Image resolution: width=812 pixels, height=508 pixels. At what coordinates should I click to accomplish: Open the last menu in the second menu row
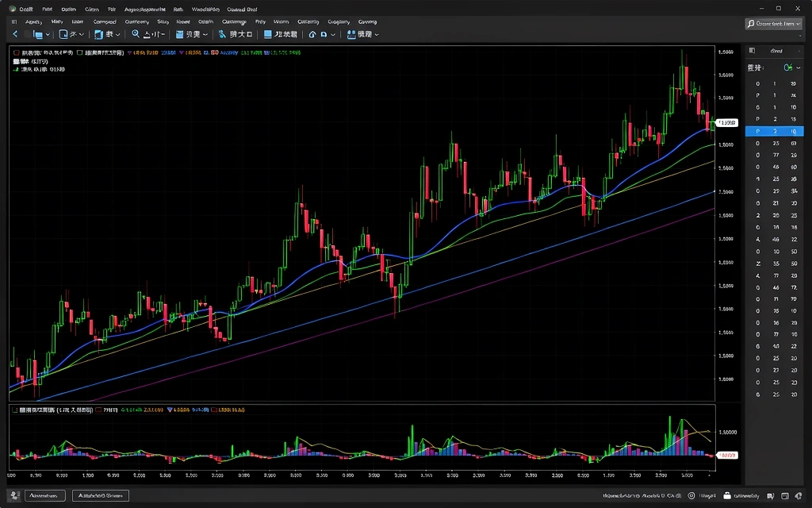click(367, 22)
